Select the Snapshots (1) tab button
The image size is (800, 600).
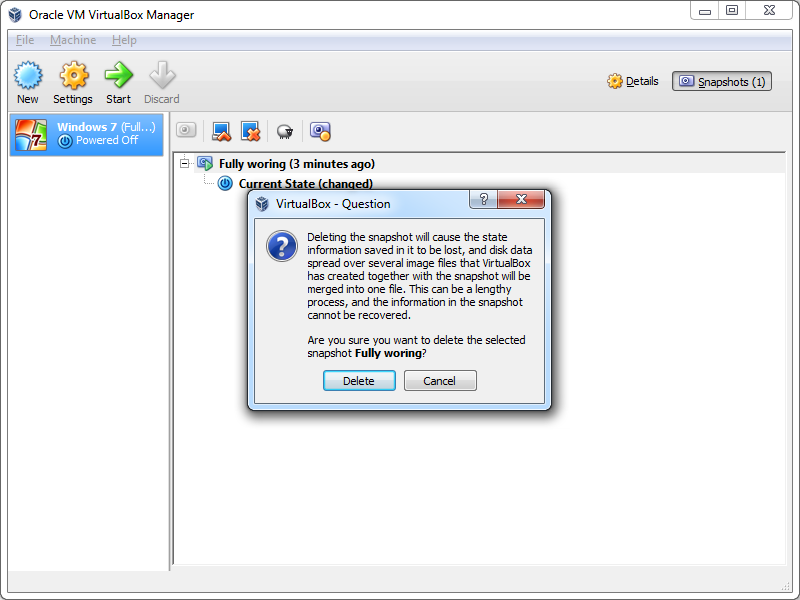click(721, 81)
